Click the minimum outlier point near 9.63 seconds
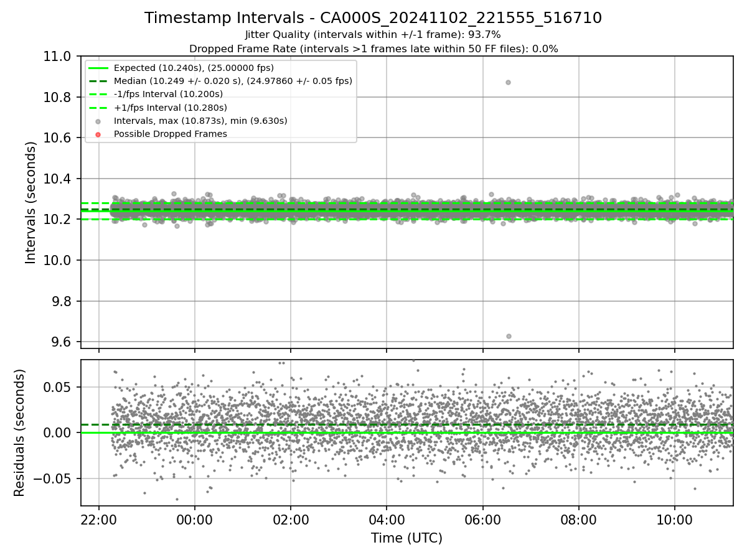This screenshot has width=747, height=560. click(x=509, y=336)
